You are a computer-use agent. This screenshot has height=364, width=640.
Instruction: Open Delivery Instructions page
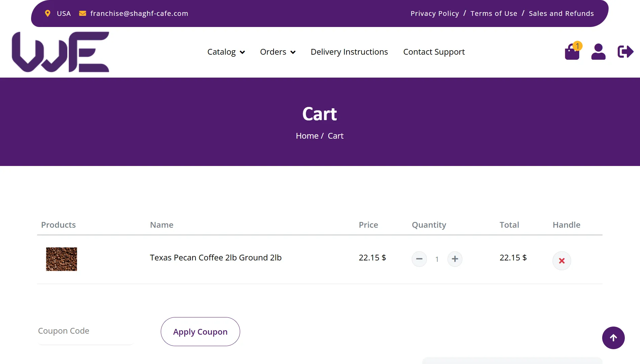349,52
